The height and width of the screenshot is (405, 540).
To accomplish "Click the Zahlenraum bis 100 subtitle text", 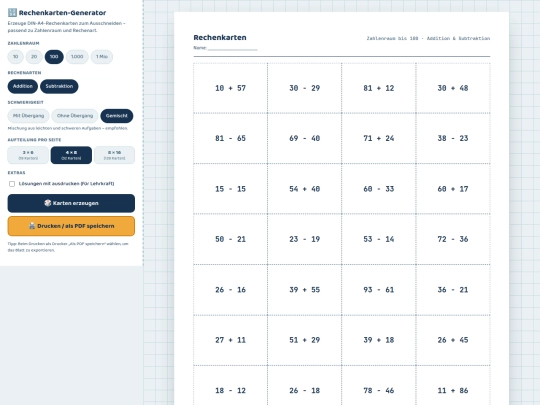I will tap(428, 38).
